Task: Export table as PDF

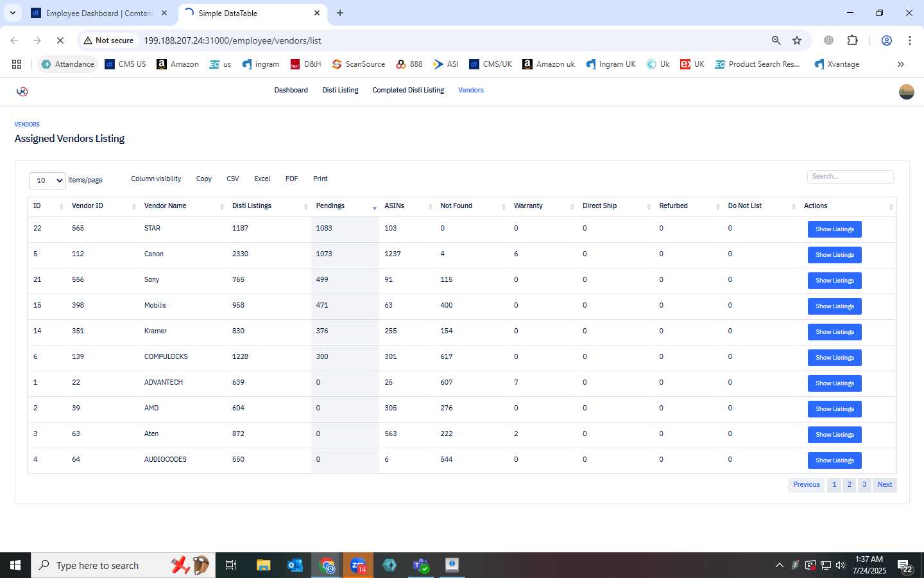Action: (292, 179)
